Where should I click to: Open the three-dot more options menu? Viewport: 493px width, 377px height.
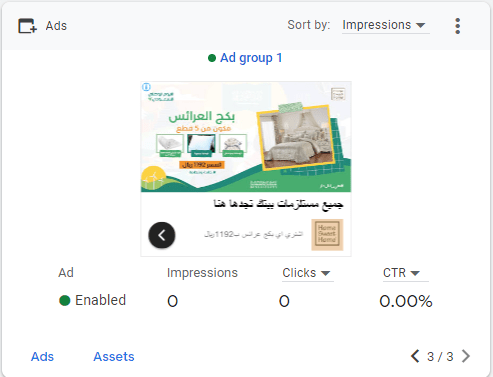(457, 26)
